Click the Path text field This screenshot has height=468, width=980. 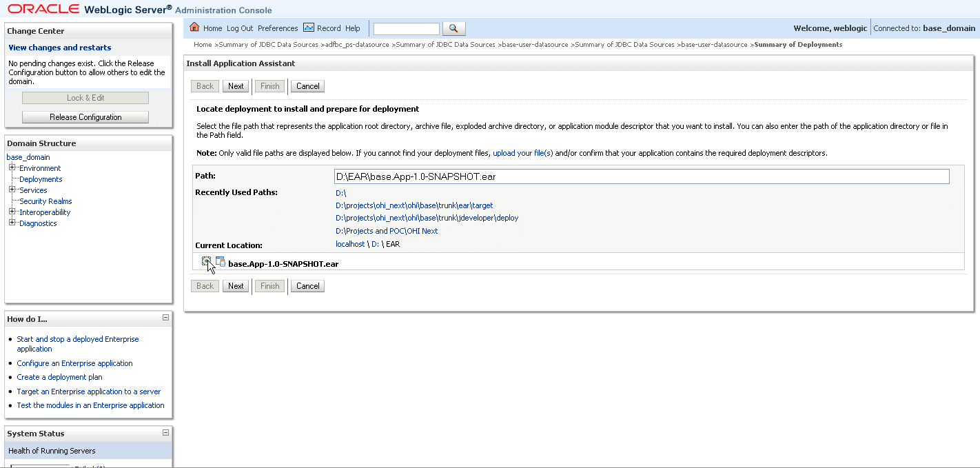coord(642,176)
